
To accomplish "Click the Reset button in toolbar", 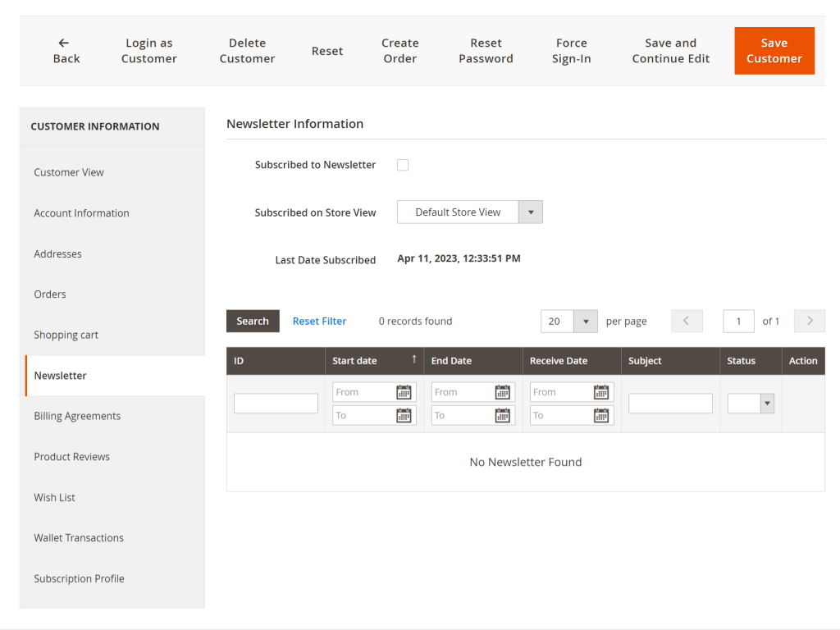I will point(327,51).
